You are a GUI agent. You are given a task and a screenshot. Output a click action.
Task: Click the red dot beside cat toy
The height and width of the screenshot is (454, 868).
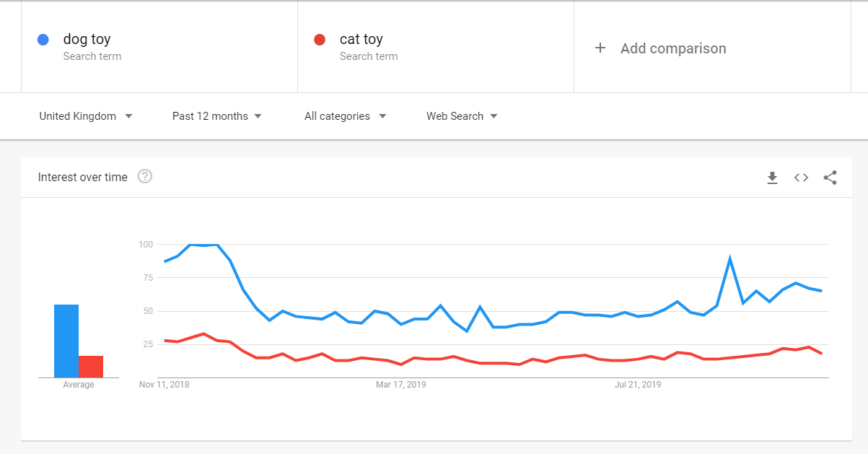click(320, 40)
